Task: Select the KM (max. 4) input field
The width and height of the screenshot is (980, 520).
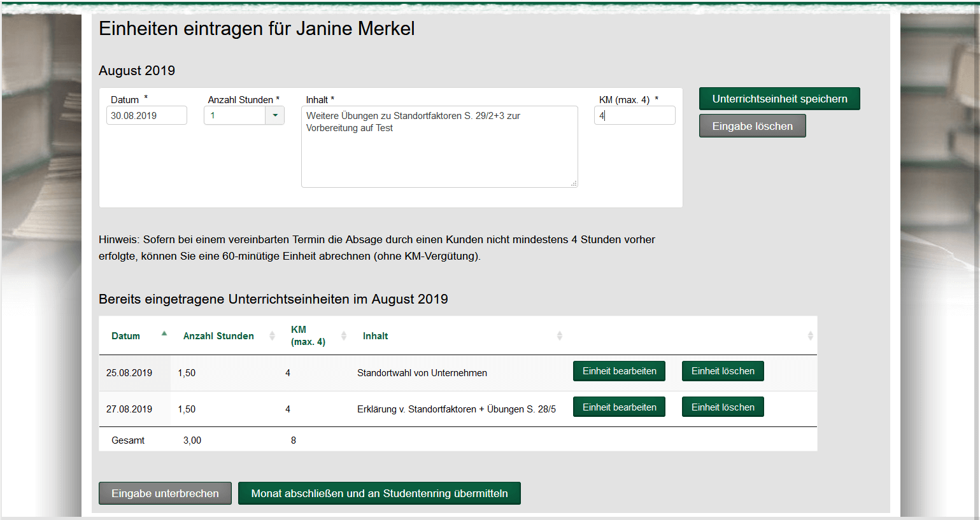Action: coord(635,116)
